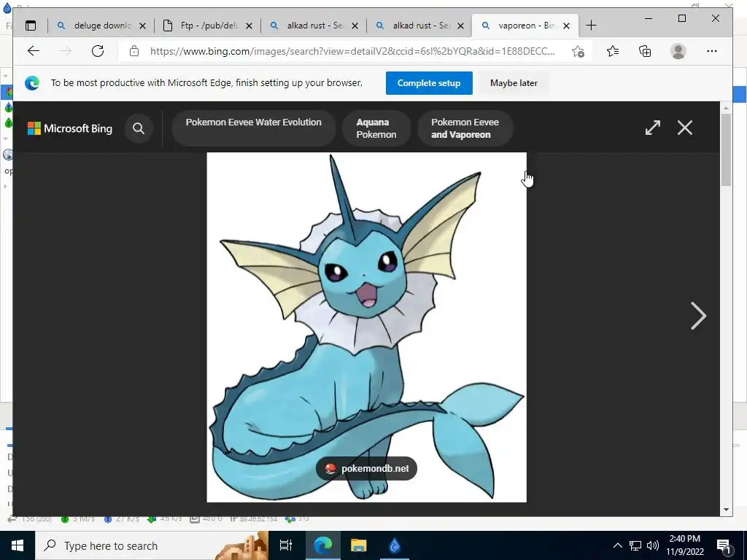
Task: Close the Bing image detail view
Action: pyautogui.click(x=685, y=128)
